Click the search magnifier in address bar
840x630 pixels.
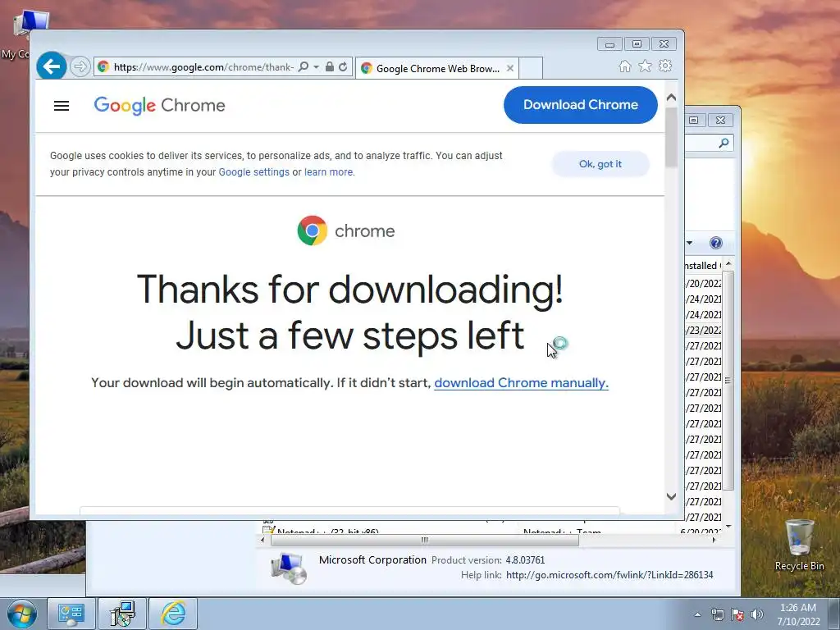coord(304,66)
